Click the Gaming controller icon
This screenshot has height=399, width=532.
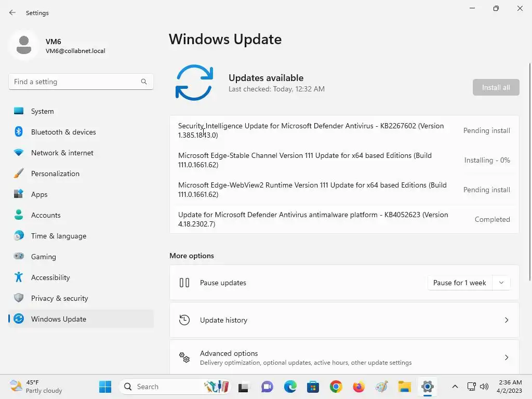click(19, 256)
